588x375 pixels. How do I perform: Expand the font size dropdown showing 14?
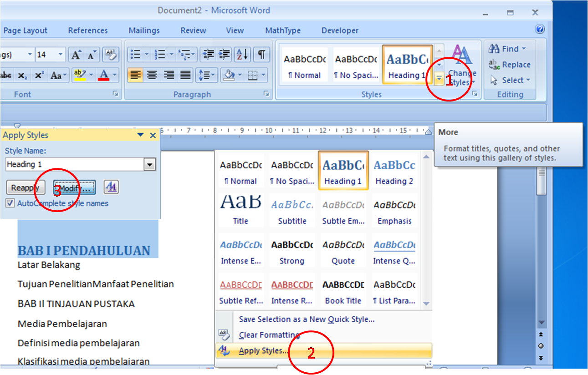(x=61, y=55)
